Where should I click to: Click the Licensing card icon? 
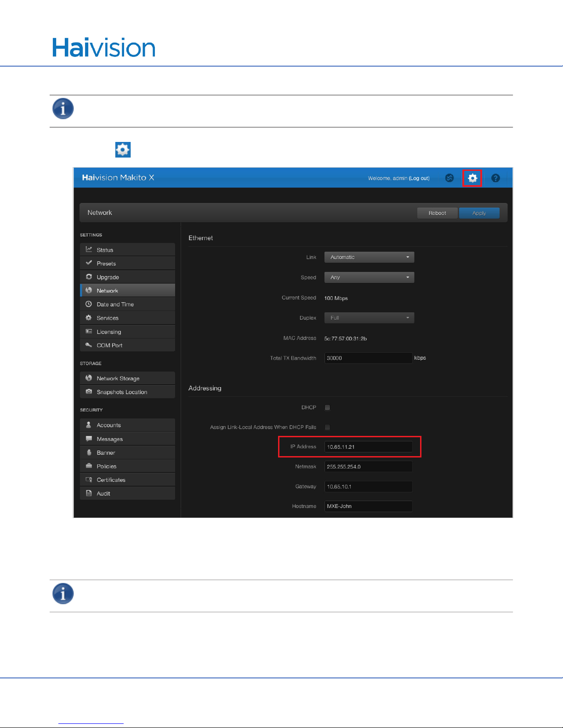pyautogui.click(x=89, y=331)
